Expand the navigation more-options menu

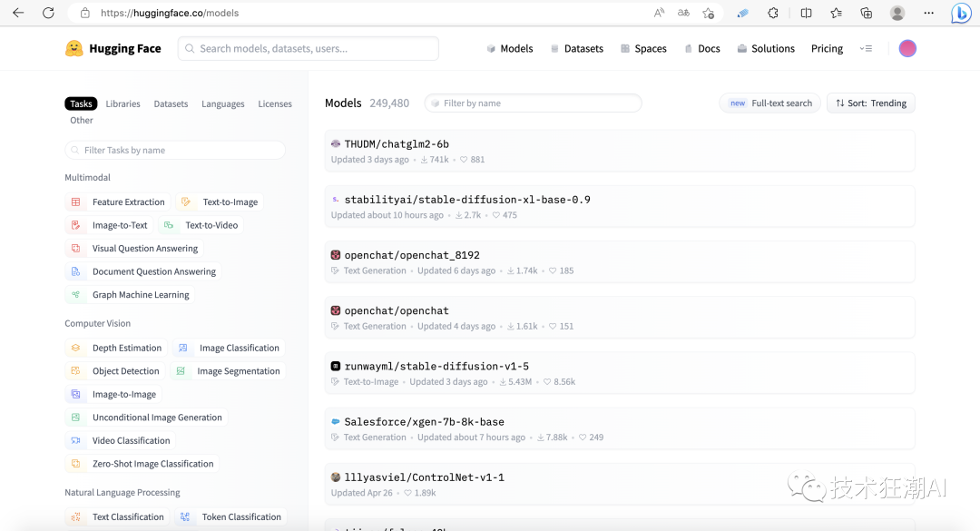coord(866,49)
